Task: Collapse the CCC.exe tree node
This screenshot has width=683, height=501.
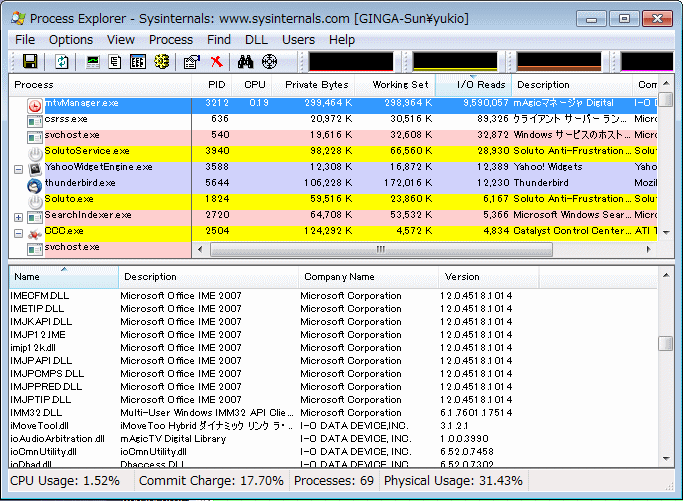Action: coord(18,232)
